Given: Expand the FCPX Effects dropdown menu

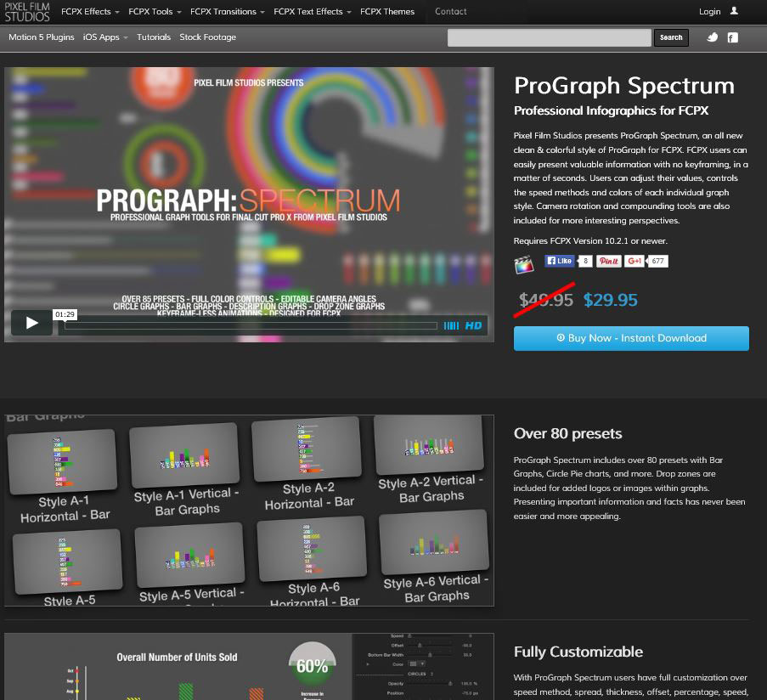Looking at the screenshot, I should 90,12.
